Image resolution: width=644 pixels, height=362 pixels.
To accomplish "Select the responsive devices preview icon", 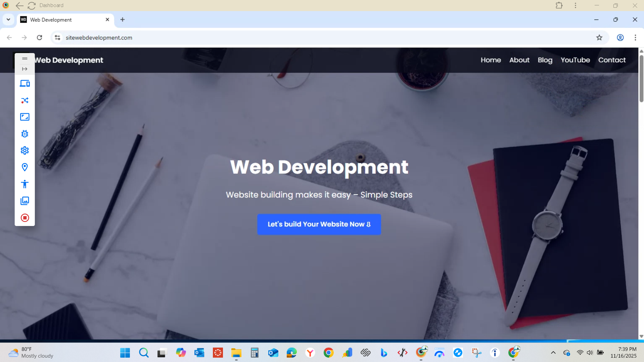I will point(25,84).
